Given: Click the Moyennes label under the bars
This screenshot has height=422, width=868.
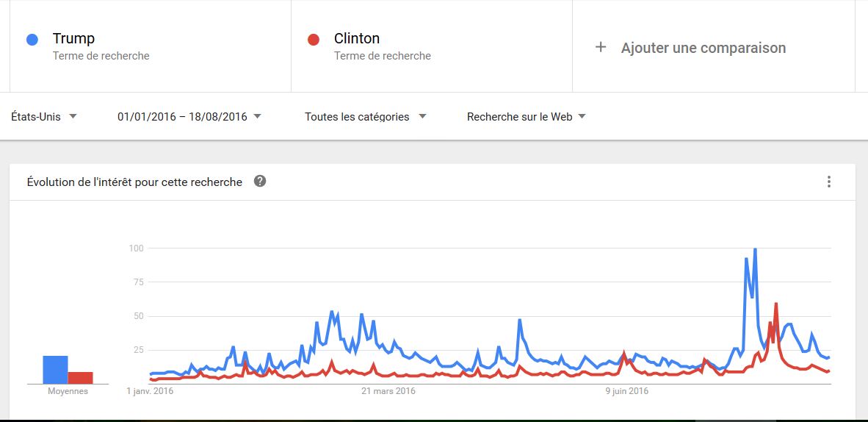Looking at the screenshot, I should pos(68,391).
